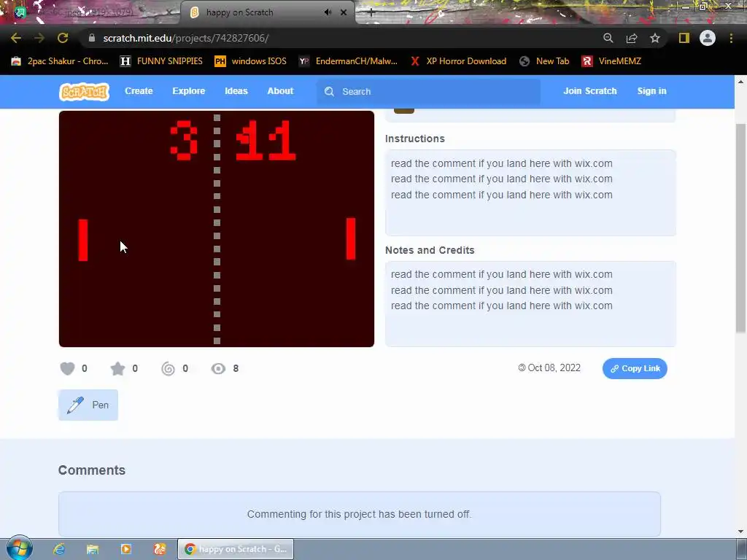The image size is (747, 560).
Task: Open the 2pac Shakur bookmark
Action: click(x=60, y=61)
